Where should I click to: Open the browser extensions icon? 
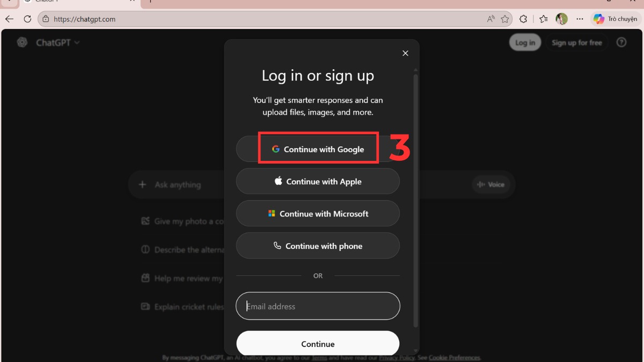523,19
